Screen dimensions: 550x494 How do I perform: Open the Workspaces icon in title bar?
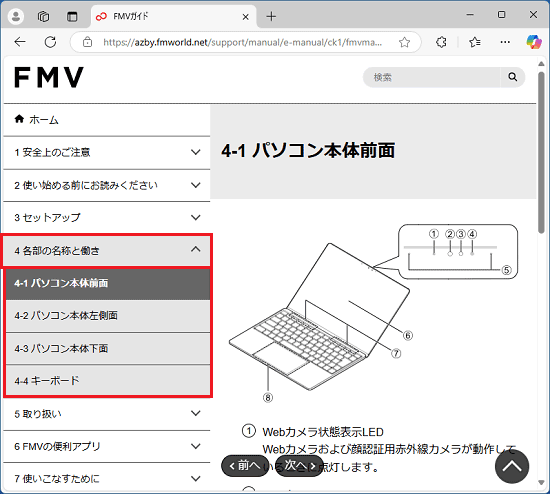(x=43, y=16)
